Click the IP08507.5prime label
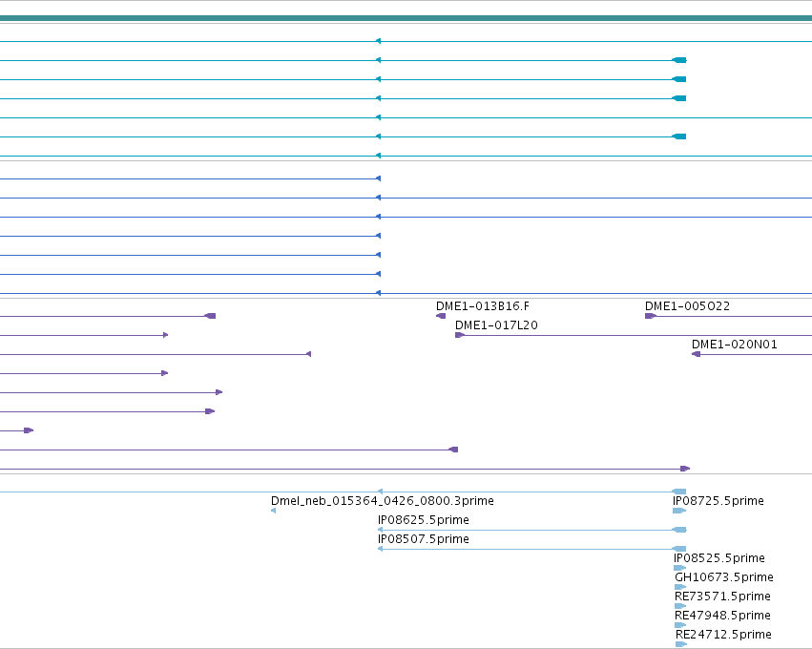Image resolution: width=812 pixels, height=649 pixels. pos(423,539)
